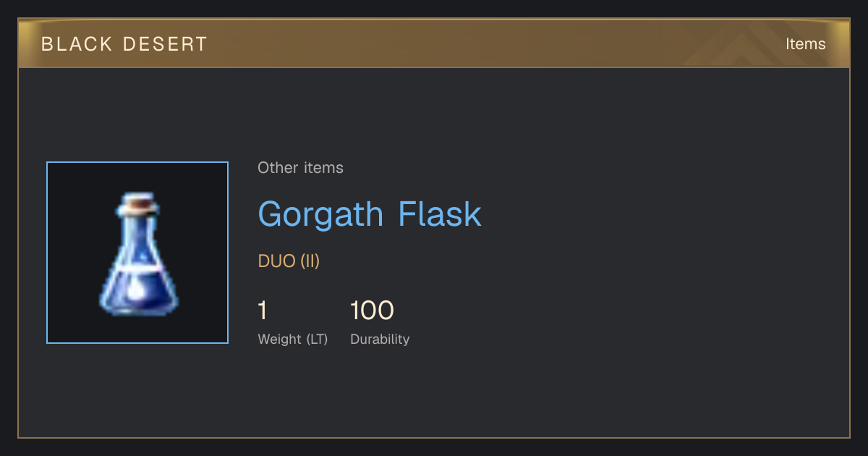Click the weight value 1

click(x=263, y=311)
